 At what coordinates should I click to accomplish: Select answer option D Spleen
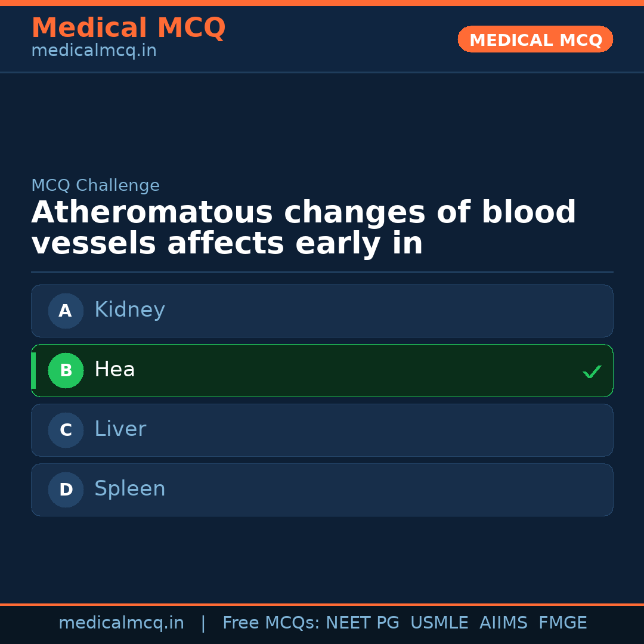coord(322,490)
